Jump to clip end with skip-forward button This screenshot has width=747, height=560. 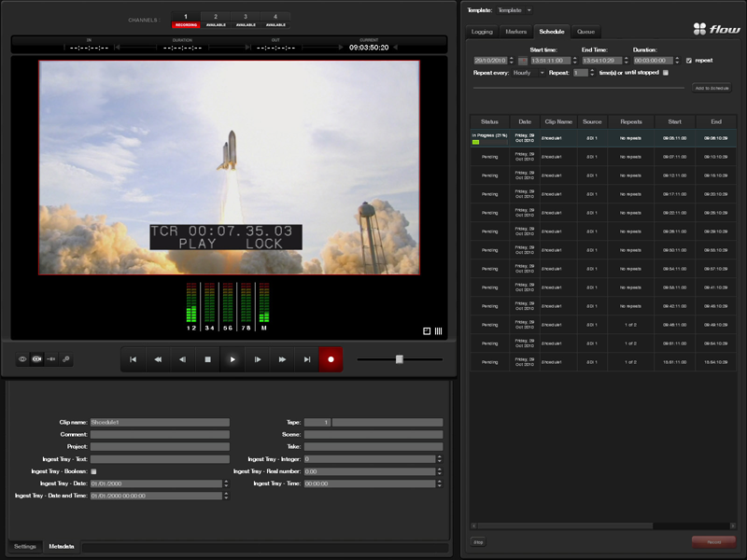click(306, 359)
